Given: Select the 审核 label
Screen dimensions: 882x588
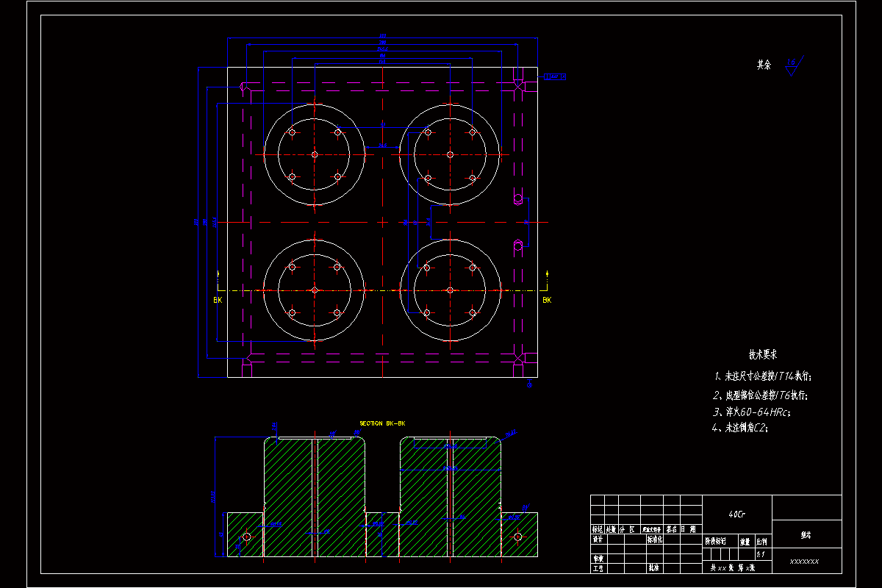Looking at the screenshot, I should pyautogui.click(x=598, y=558).
